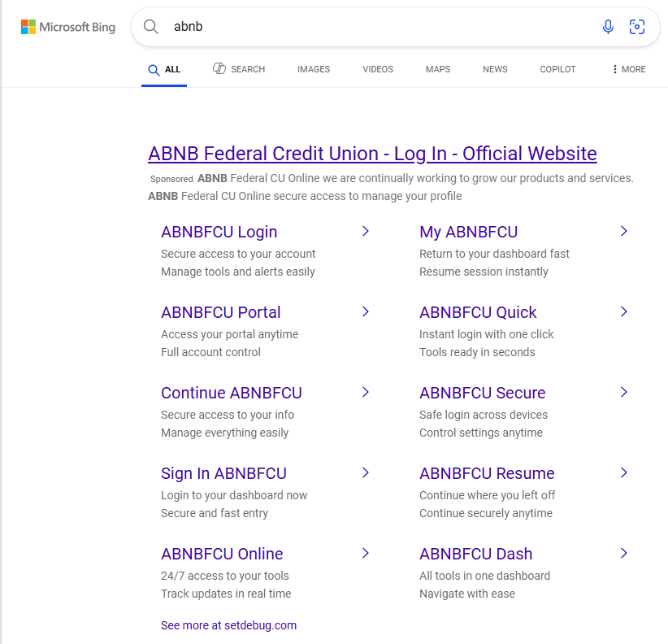
Task: Open the NEWS tab
Action: coord(495,69)
